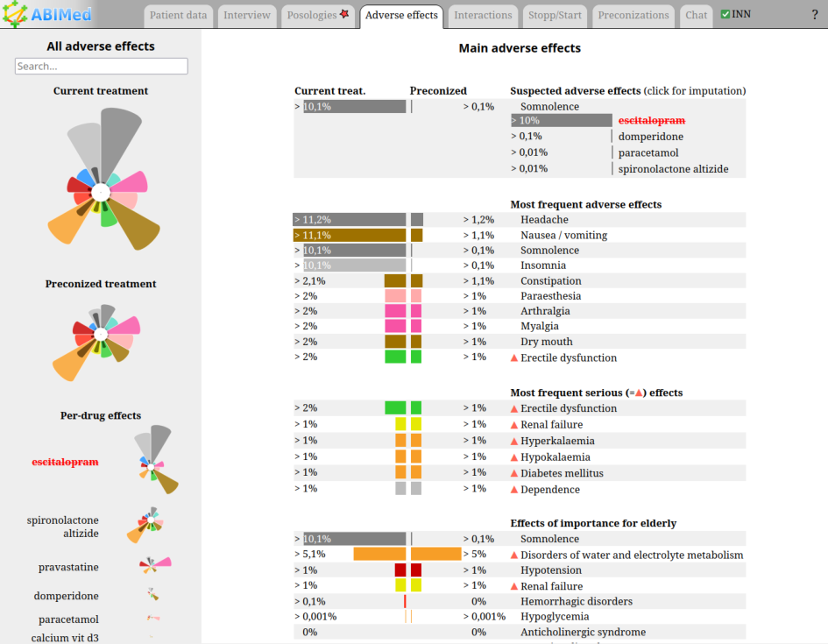Click the Dry mouth effect label
The image size is (828, 644).
(547, 342)
